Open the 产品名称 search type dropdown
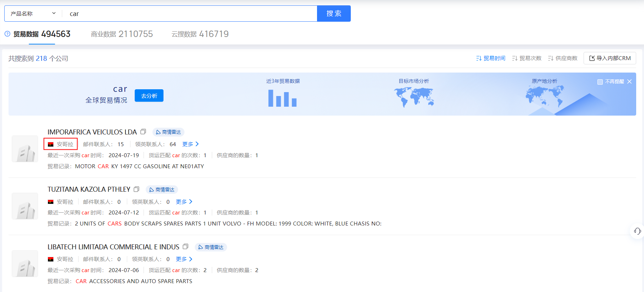The width and height of the screenshot is (644, 292). pos(33,14)
